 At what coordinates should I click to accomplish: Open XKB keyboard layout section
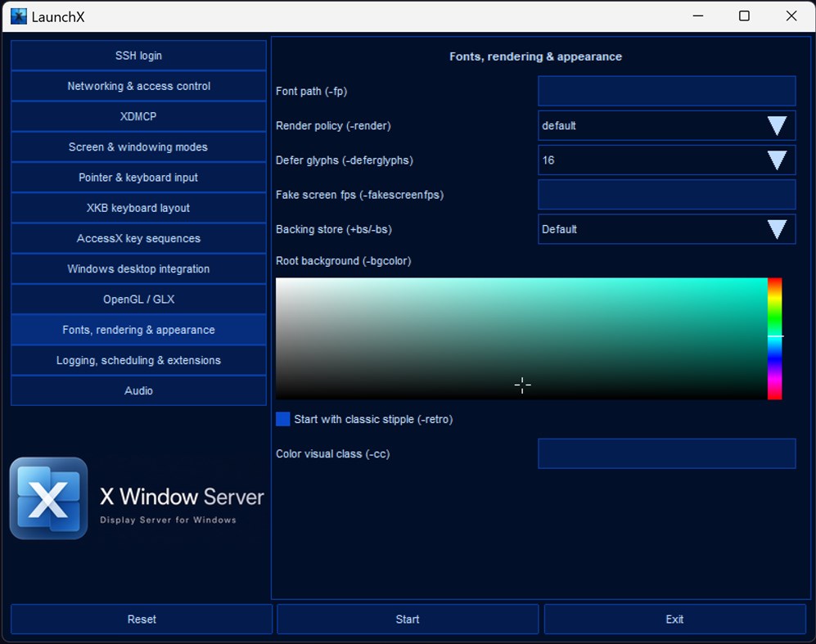[x=138, y=208]
